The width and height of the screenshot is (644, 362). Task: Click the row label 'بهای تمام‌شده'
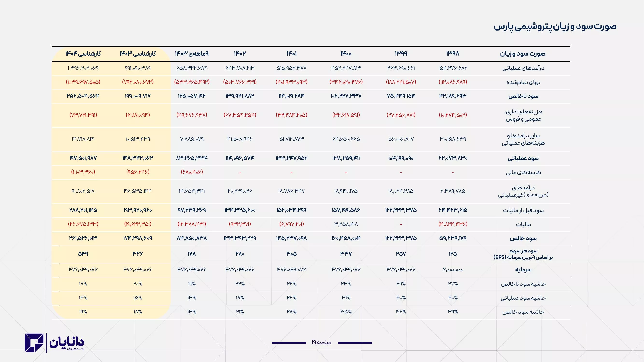click(x=523, y=82)
